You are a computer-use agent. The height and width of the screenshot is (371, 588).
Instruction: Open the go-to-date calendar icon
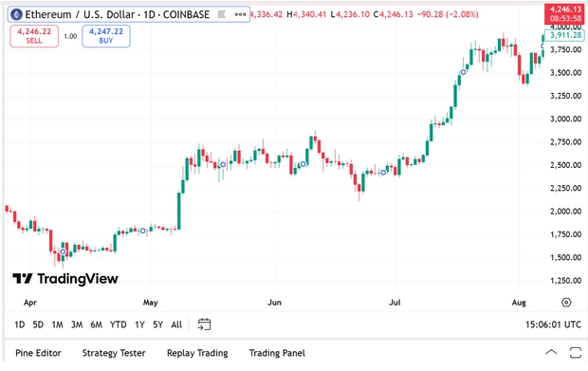coord(204,325)
